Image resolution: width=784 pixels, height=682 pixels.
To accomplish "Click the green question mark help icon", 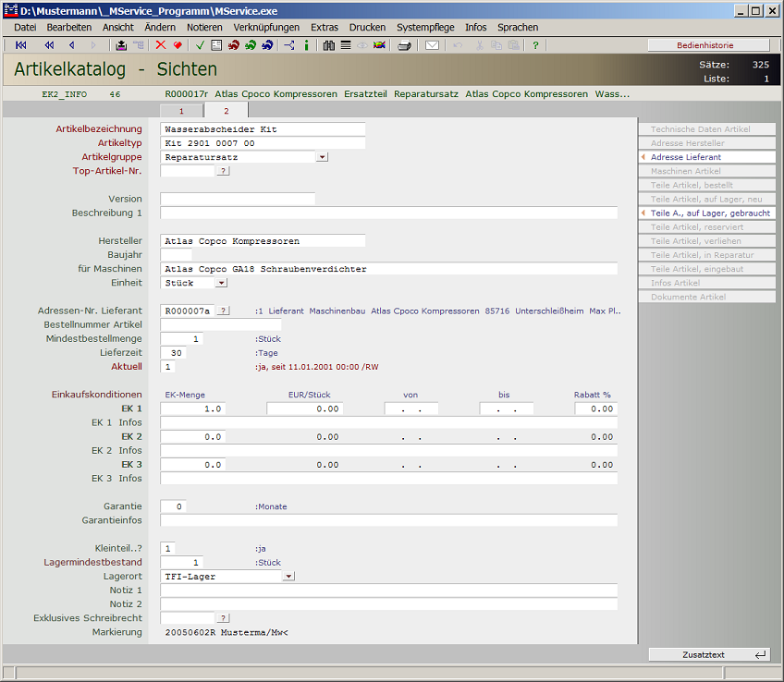I will pyautogui.click(x=535, y=45).
